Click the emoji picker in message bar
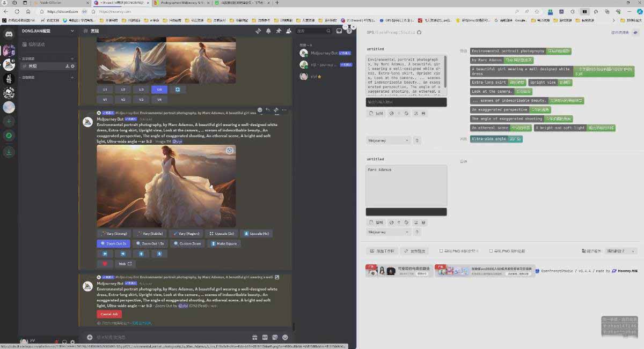 pos(285,337)
